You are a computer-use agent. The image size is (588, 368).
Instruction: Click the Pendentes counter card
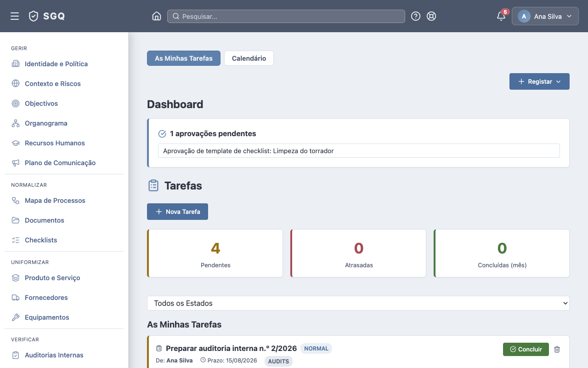(215, 253)
